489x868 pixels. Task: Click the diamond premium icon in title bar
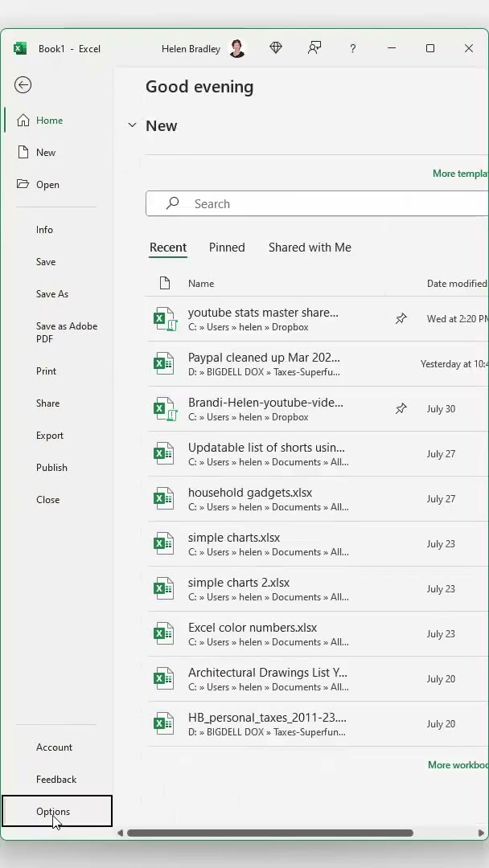276,48
